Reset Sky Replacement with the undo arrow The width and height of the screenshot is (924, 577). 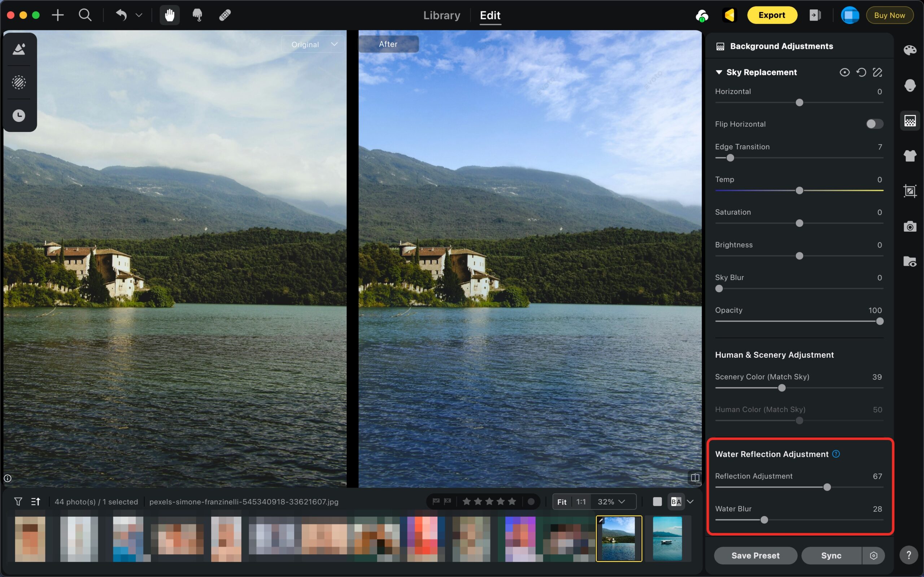(860, 72)
